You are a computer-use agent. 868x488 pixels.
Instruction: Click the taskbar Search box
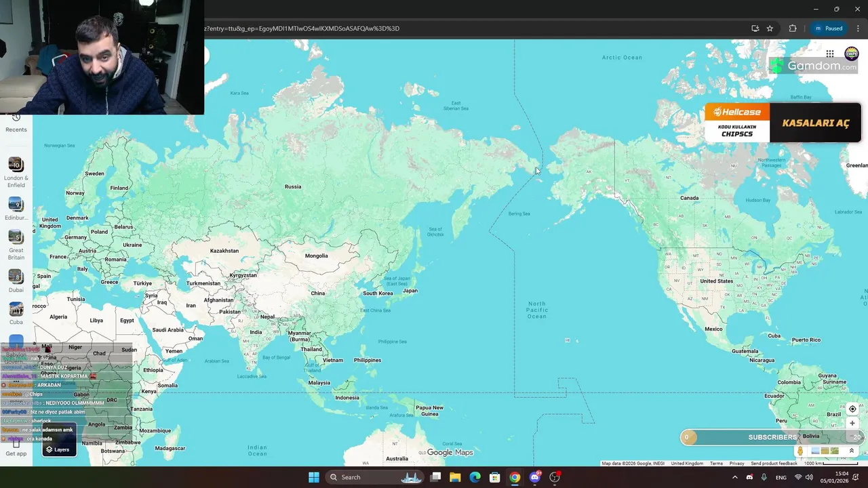373,477
